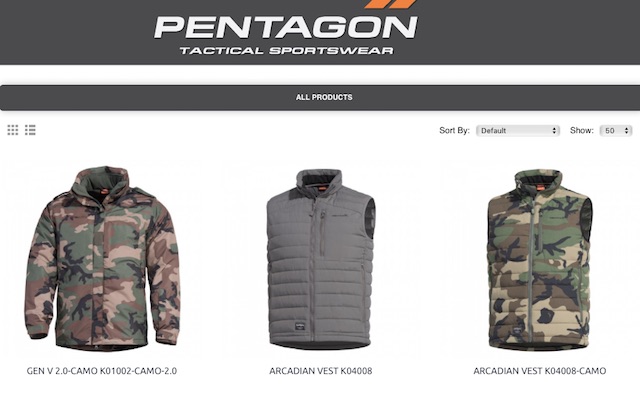View the gray Arcadian vest image

coord(321,259)
